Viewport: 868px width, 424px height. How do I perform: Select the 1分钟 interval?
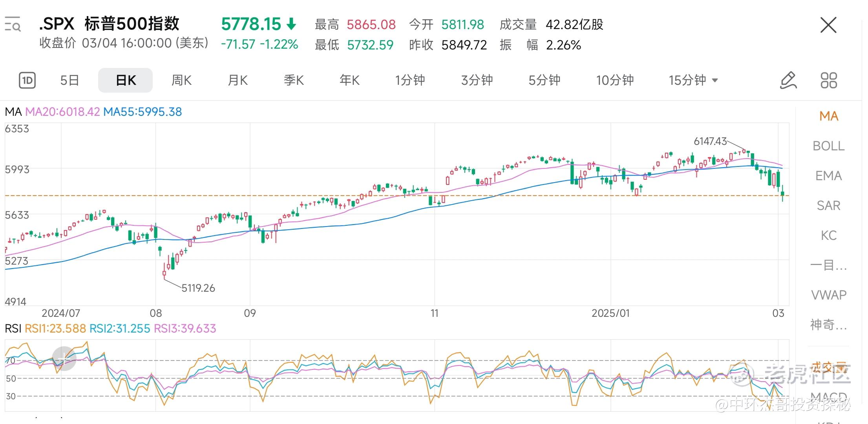410,80
